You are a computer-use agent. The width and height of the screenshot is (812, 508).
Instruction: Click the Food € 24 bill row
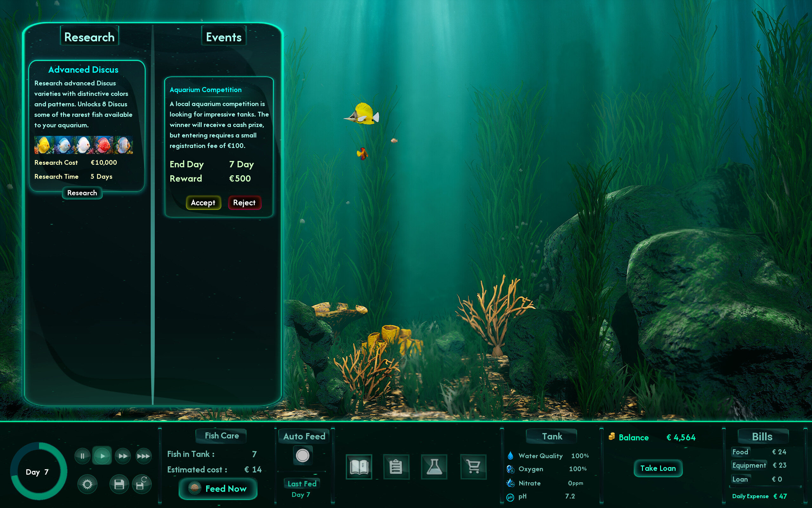[759, 452]
